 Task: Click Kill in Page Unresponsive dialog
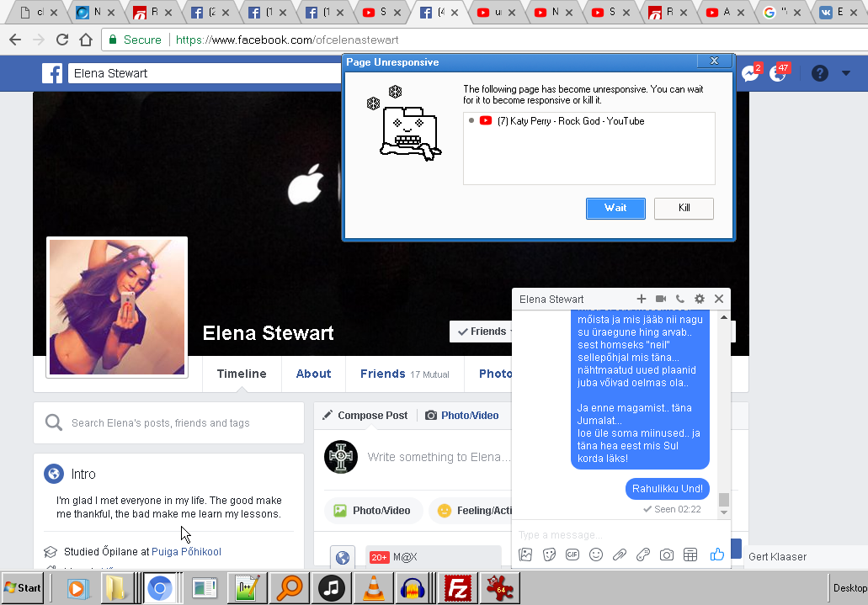click(x=684, y=208)
